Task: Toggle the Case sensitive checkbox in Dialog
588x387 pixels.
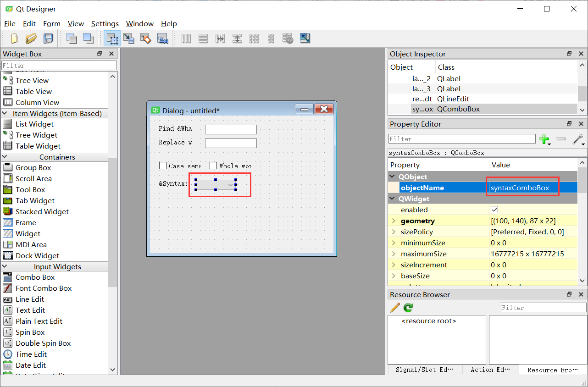Action: pos(163,166)
